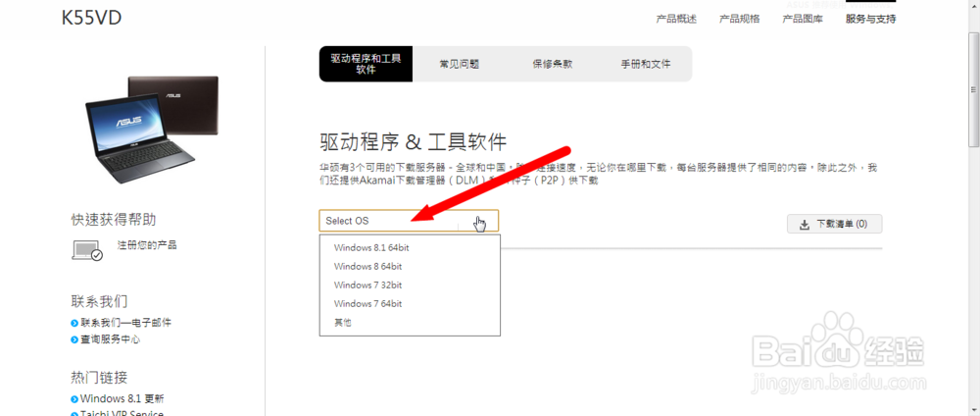Open the 手册和文件 tab
This screenshot has width=980, height=416.
[x=646, y=64]
